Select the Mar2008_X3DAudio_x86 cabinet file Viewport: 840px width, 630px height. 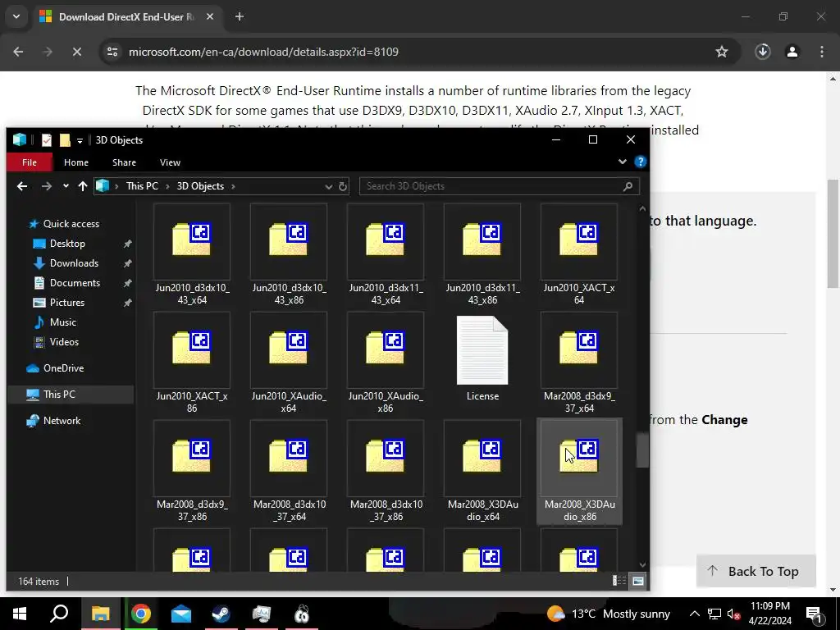(579, 471)
